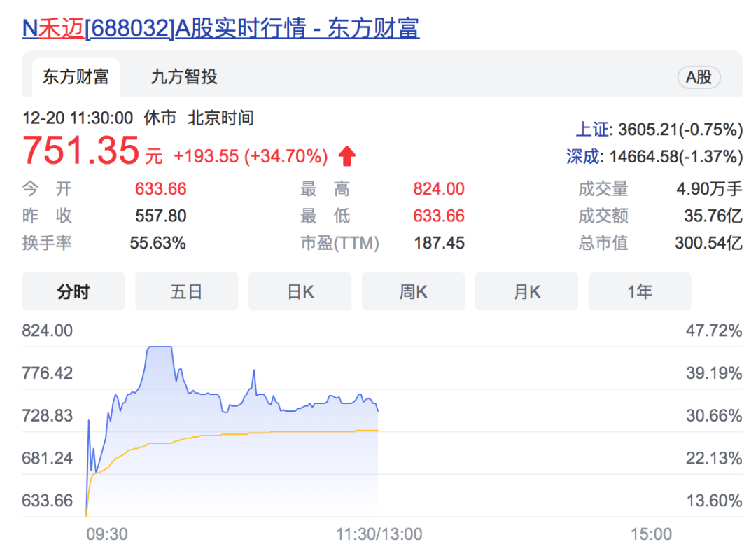Open the N禾迈 A股实时行情 title link
The width and height of the screenshot is (756, 549).
click(x=220, y=28)
